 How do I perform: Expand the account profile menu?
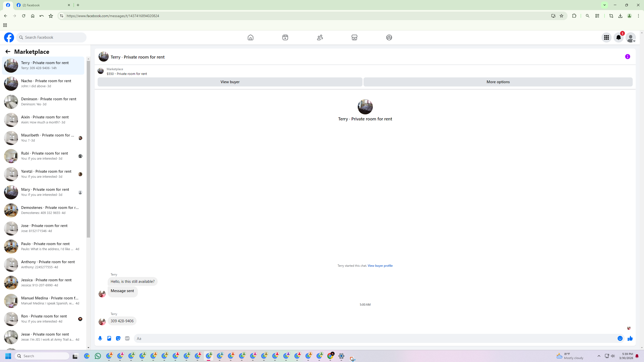tap(631, 37)
